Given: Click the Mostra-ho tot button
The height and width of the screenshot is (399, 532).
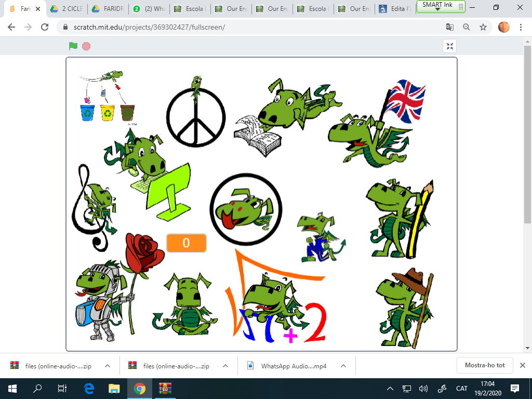Looking at the screenshot, I should coord(484,365).
